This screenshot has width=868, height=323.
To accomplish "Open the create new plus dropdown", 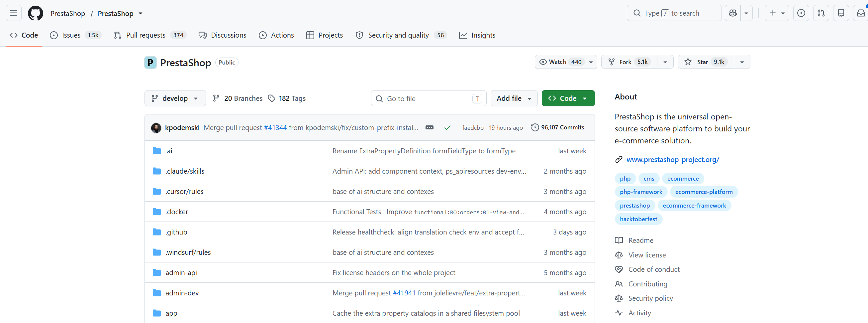I will tap(777, 13).
